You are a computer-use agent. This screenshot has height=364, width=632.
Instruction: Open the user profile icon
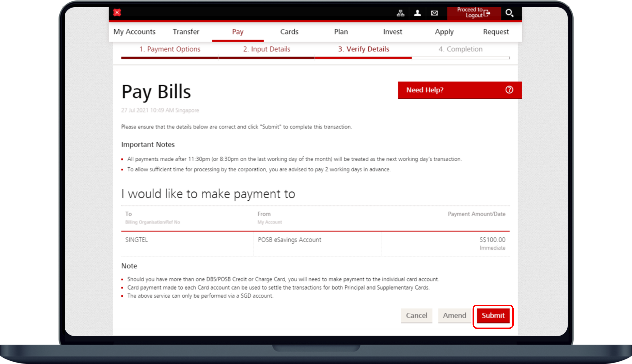pos(417,13)
